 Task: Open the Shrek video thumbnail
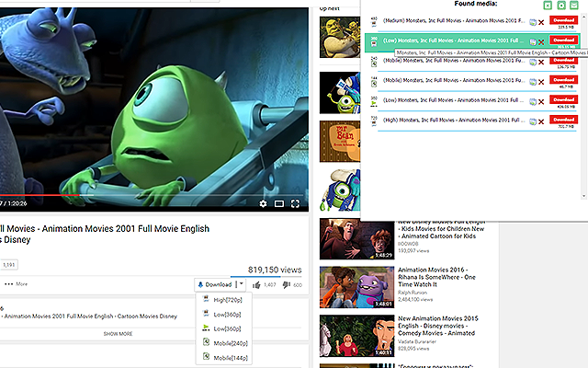340,37
